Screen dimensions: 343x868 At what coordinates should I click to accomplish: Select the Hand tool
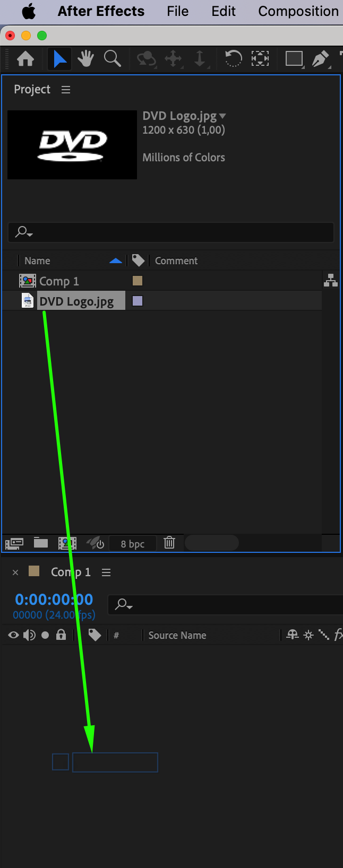pos(85,59)
